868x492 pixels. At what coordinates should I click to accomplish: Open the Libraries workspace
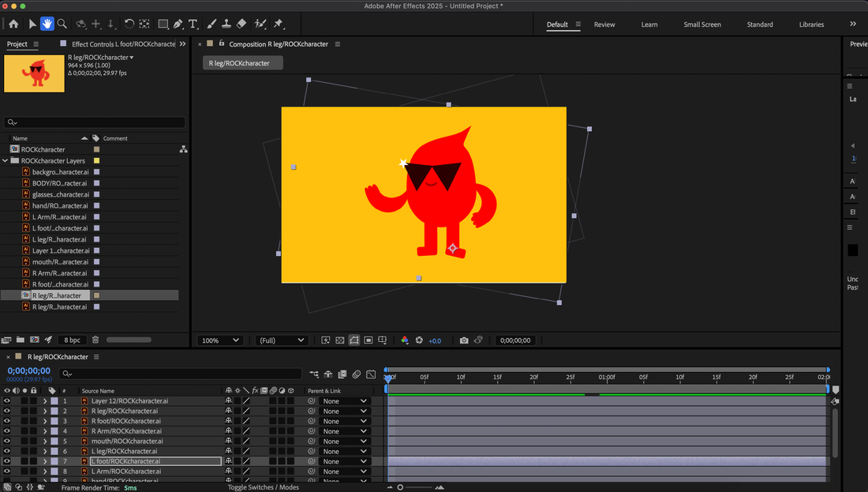pos(811,24)
